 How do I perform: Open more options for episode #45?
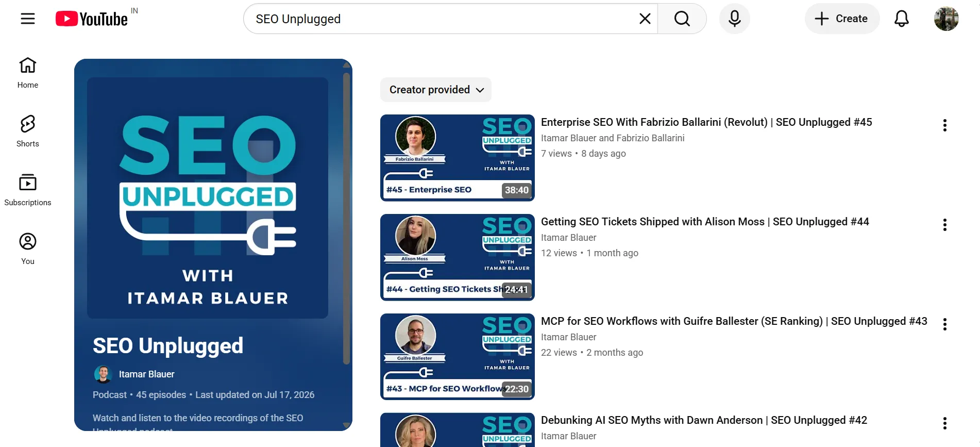click(944, 125)
